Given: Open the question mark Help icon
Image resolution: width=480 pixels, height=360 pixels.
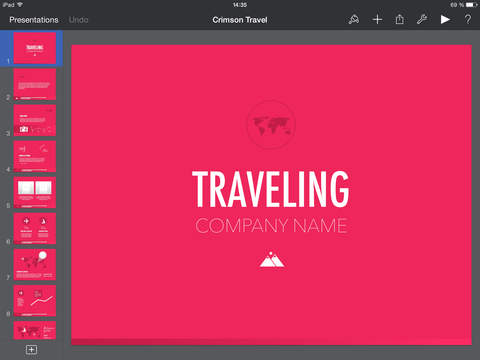Looking at the screenshot, I should tap(468, 20).
